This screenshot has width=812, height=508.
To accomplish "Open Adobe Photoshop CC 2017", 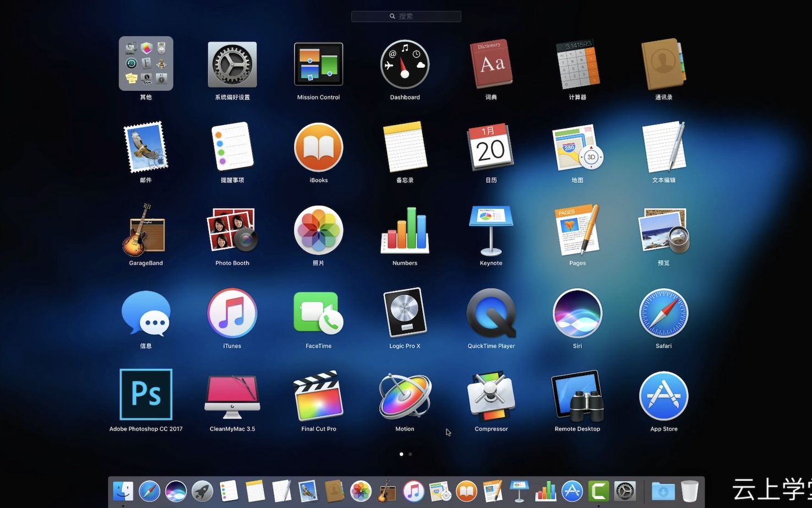I will coord(146,394).
